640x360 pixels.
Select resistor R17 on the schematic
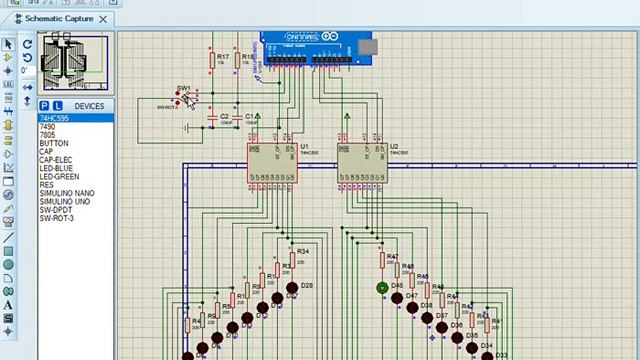212,60
